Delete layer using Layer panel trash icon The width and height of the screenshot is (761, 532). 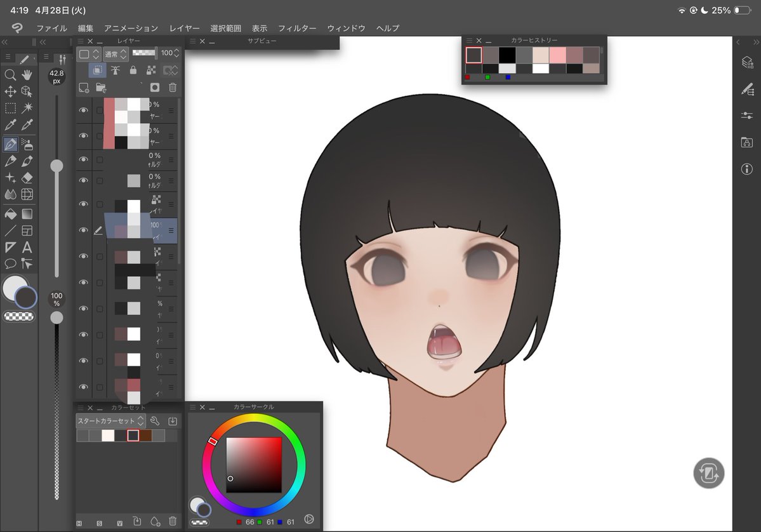(x=172, y=88)
